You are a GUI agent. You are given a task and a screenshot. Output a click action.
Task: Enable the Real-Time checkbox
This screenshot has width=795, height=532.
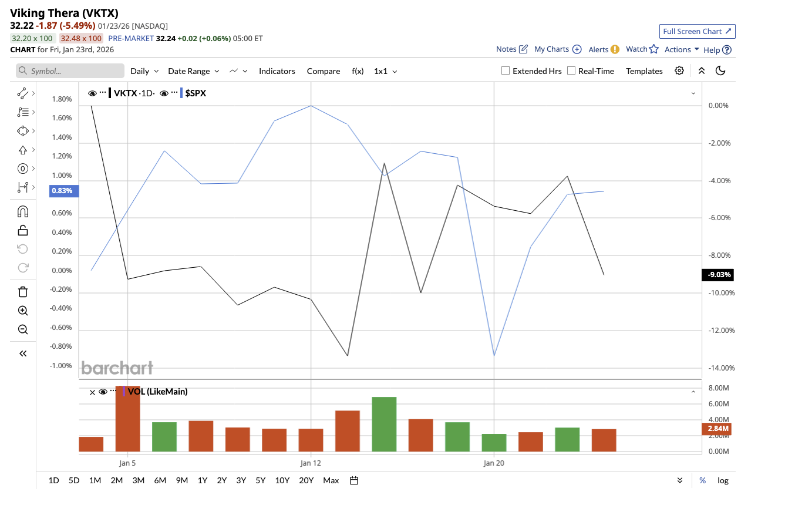[571, 70]
